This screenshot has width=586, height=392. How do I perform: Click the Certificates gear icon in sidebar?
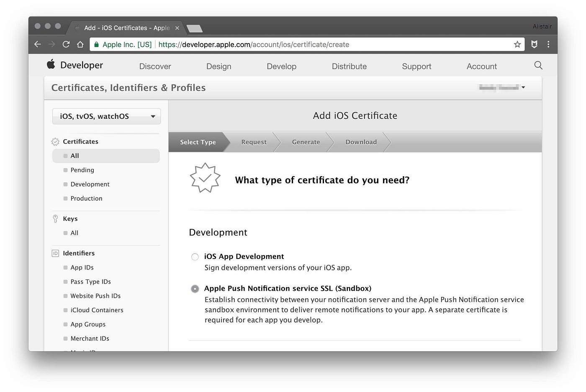(55, 141)
